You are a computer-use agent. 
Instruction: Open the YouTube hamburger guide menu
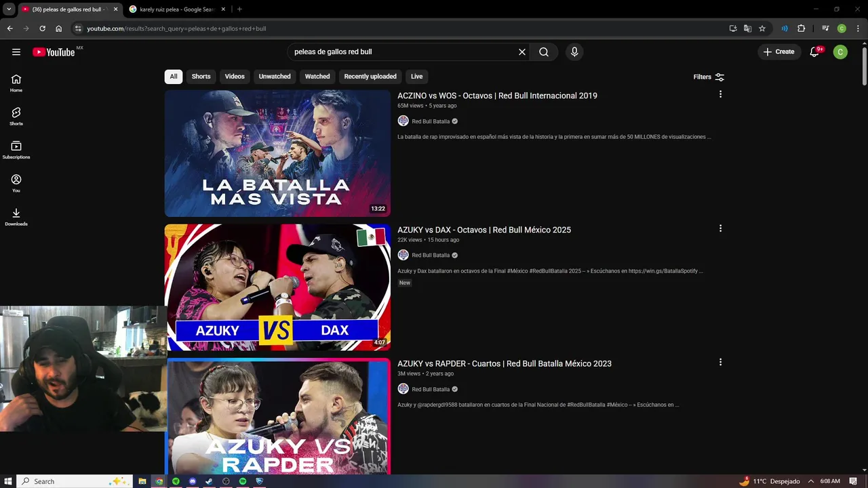pyautogui.click(x=16, y=52)
